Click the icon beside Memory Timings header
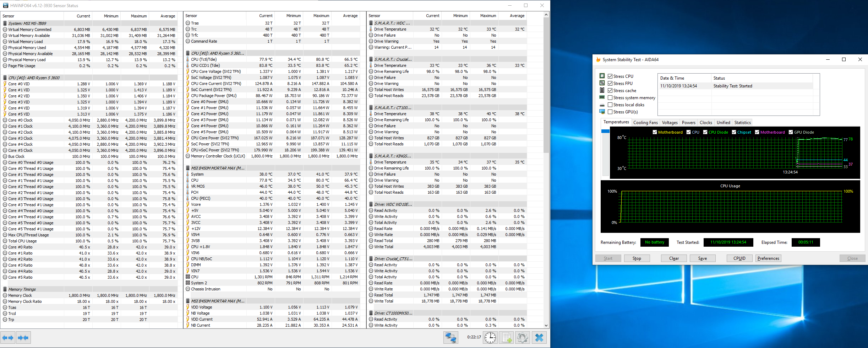 tap(5, 289)
